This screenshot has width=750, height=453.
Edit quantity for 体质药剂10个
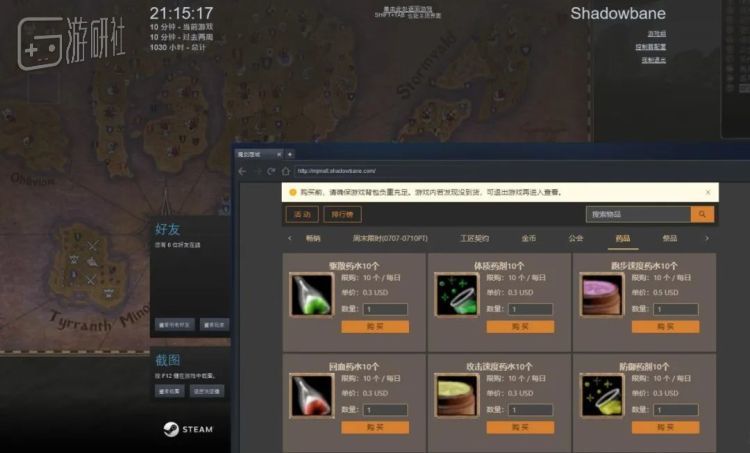pos(530,309)
